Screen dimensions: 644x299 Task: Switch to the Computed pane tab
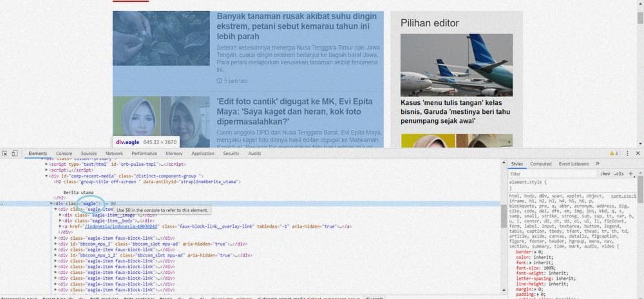tap(540, 164)
